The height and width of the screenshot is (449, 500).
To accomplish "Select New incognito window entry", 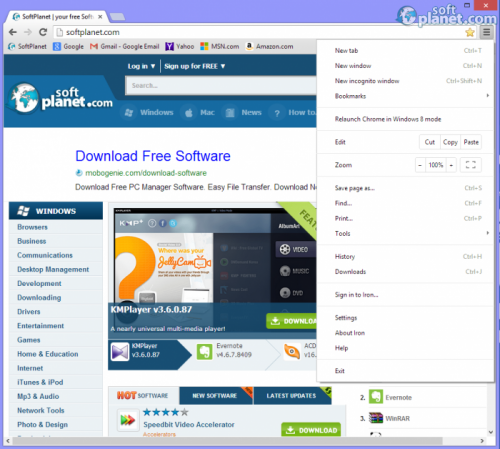I will tap(405, 81).
